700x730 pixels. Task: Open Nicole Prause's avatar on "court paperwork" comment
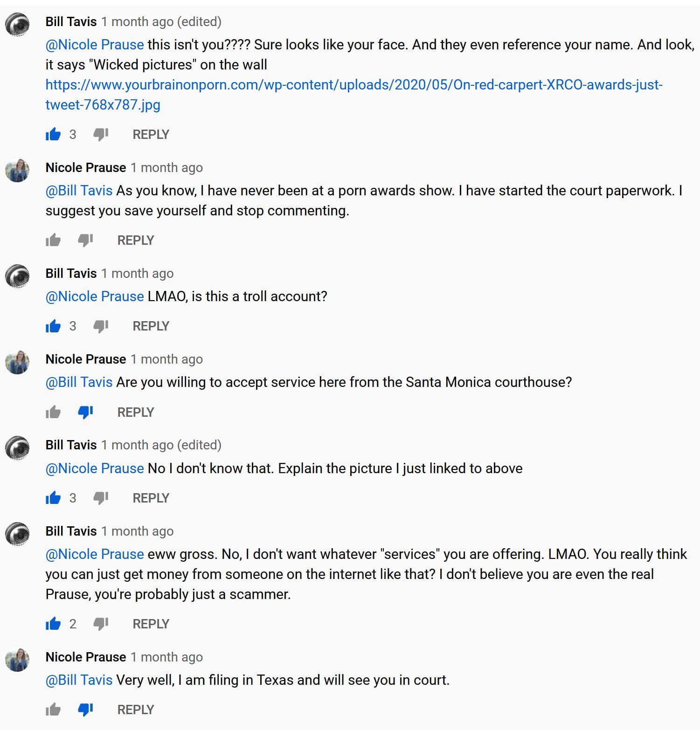pos(17,170)
